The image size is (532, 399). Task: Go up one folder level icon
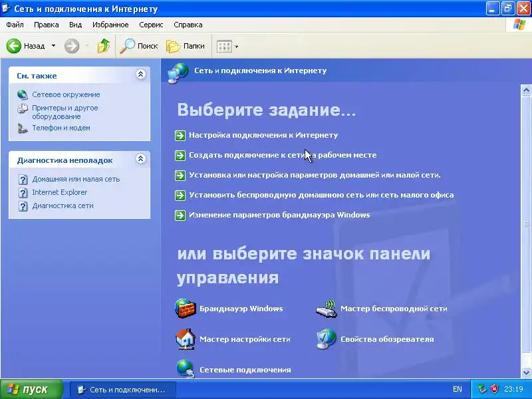(104, 46)
